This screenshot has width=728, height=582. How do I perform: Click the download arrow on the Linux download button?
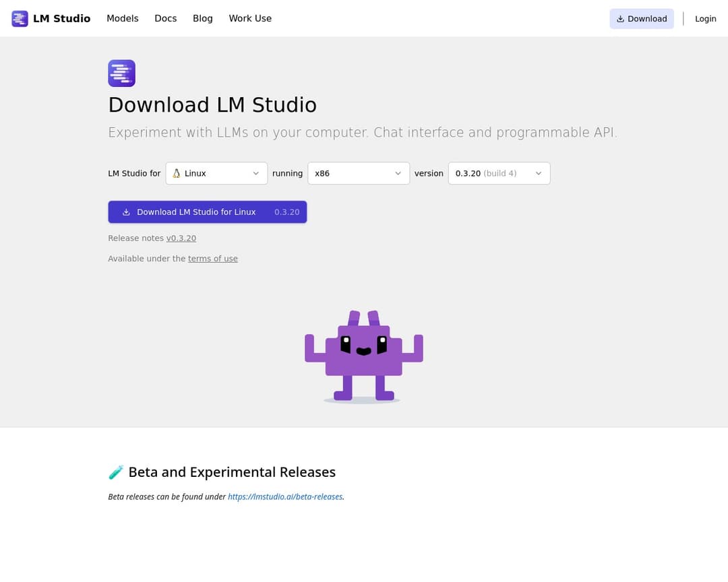tap(126, 212)
